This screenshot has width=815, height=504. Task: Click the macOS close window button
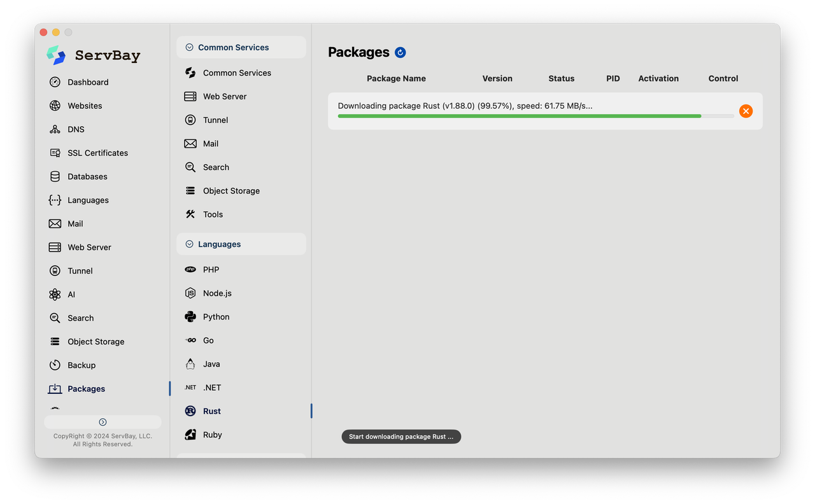(43, 32)
